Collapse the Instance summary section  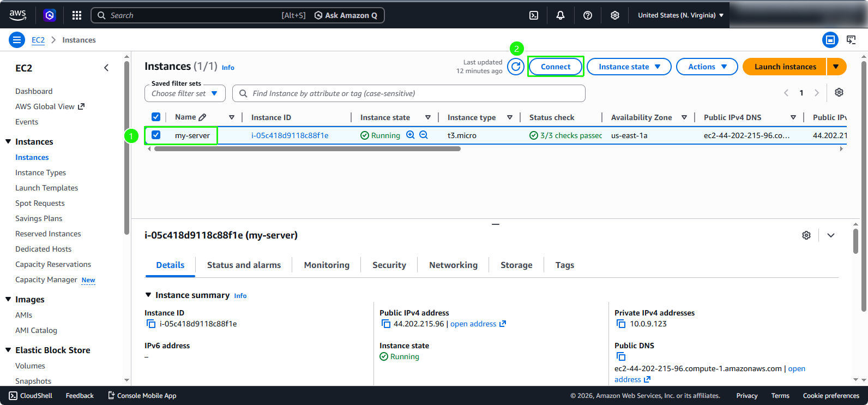[148, 295]
